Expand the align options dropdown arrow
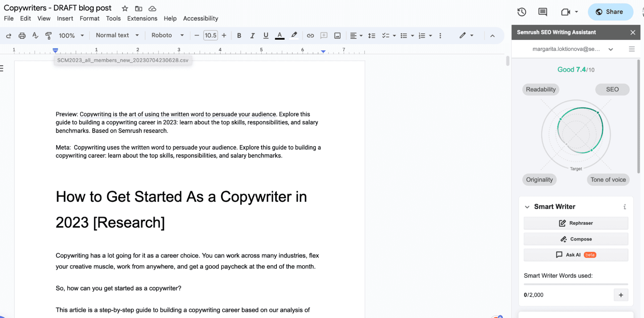Viewport: 644px width, 318px height. (361, 36)
